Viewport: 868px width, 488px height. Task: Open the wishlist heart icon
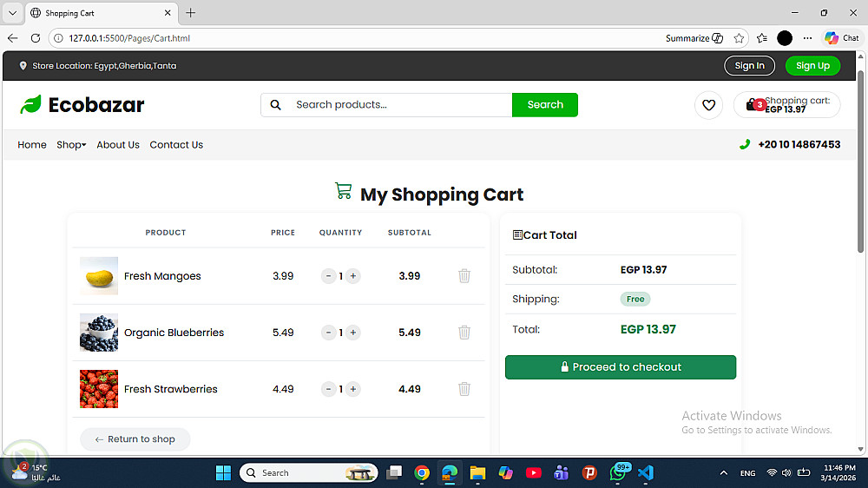708,105
